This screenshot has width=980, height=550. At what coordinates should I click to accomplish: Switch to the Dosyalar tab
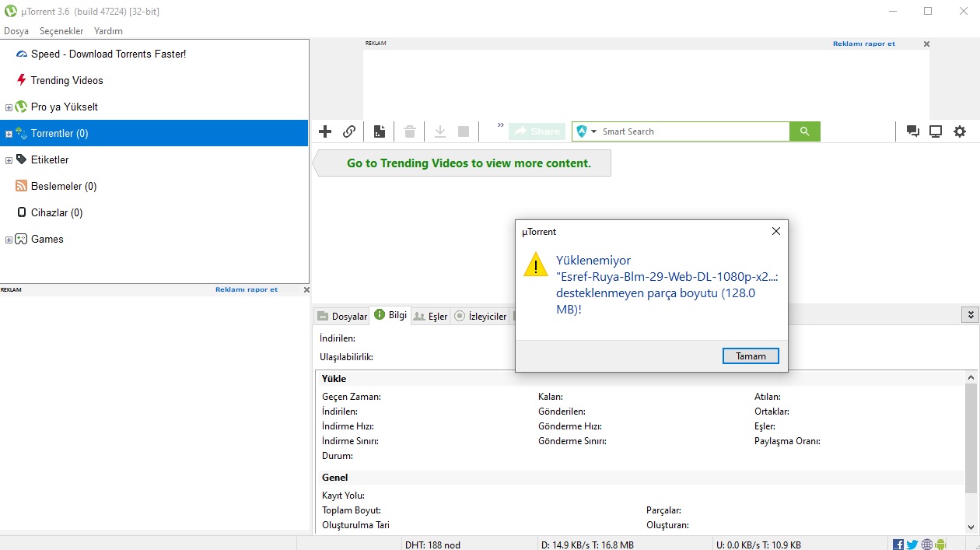[x=341, y=316]
